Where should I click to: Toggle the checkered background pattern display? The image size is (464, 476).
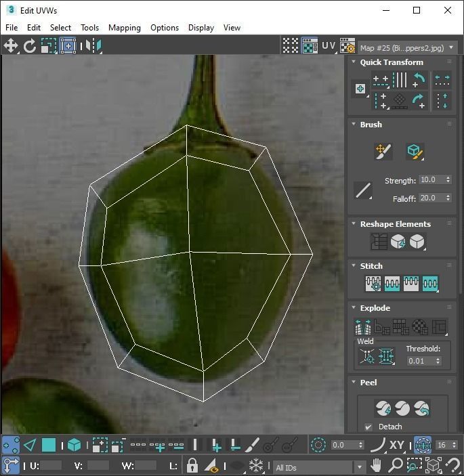pos(291,46)
